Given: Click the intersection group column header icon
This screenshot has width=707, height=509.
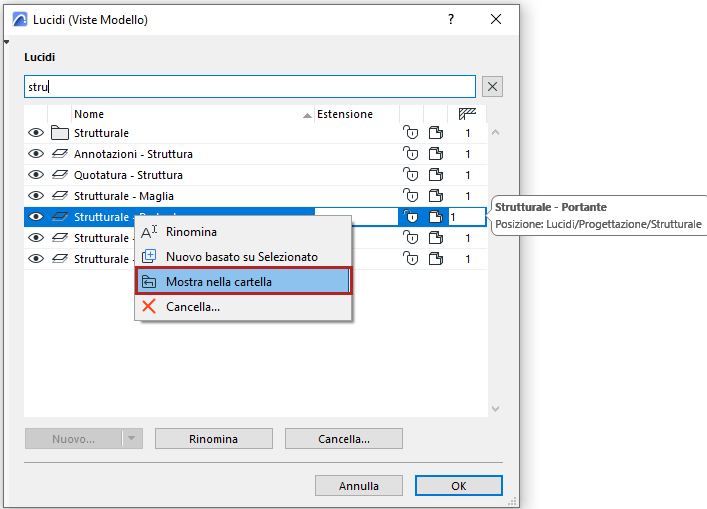Looking at the screenshot, I should [467, 114].
